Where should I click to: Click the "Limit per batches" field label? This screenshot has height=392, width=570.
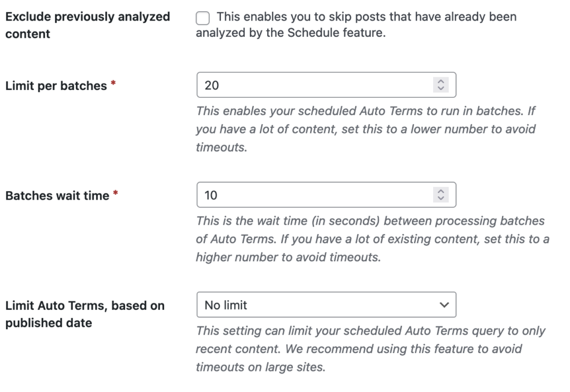click(56, 86)
